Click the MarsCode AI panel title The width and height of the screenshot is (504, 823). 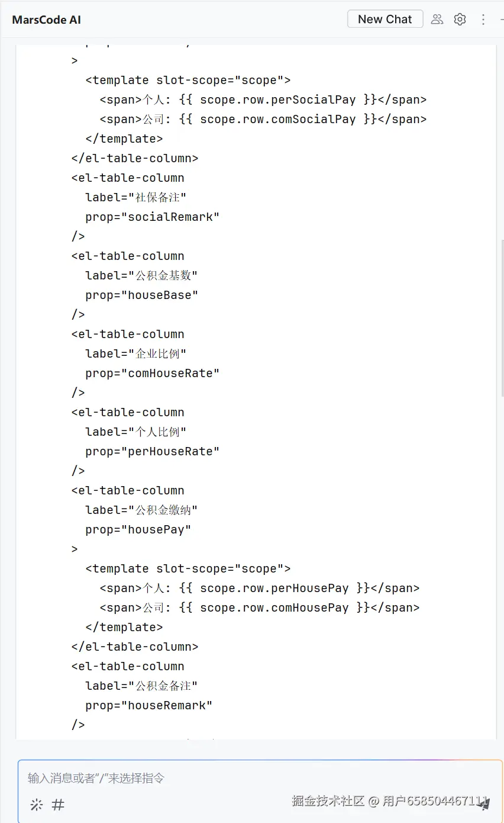[x=46, y=20]
